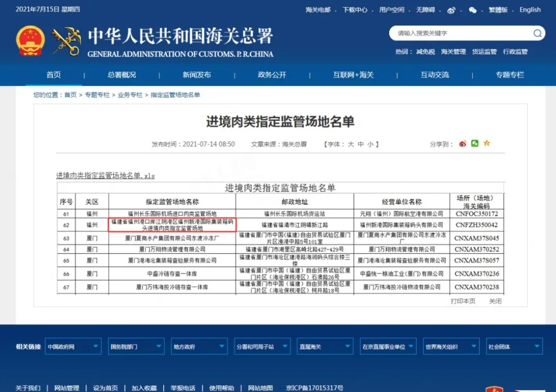Screen dimensions: 556x392
Task: Share article to WeChat via green icon
Action: tap(475, 144)
